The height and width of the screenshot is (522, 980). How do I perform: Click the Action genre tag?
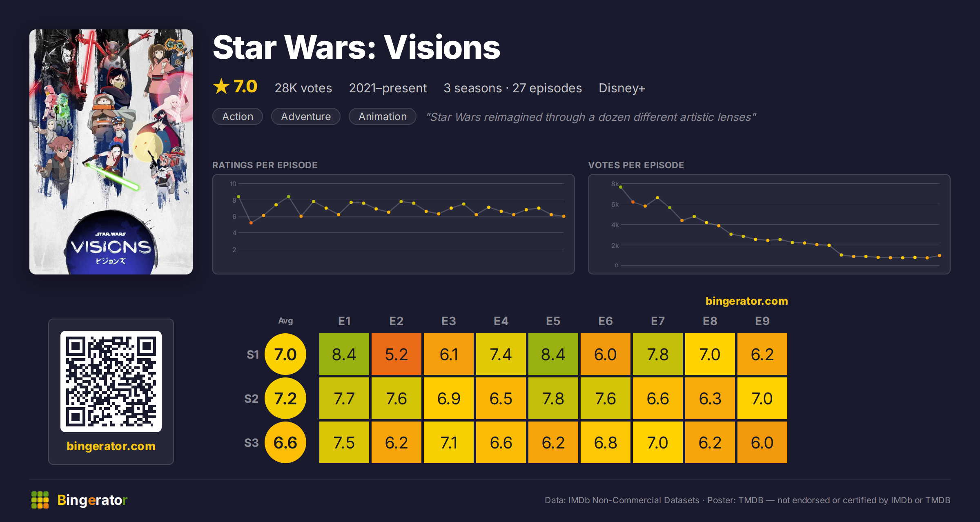(x=238, y=116)
